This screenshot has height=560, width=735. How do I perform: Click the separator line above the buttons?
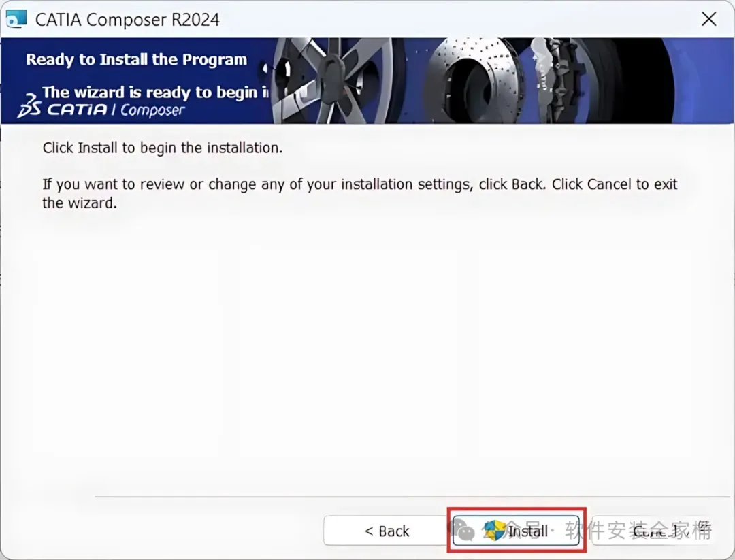(x=412, y=496)
